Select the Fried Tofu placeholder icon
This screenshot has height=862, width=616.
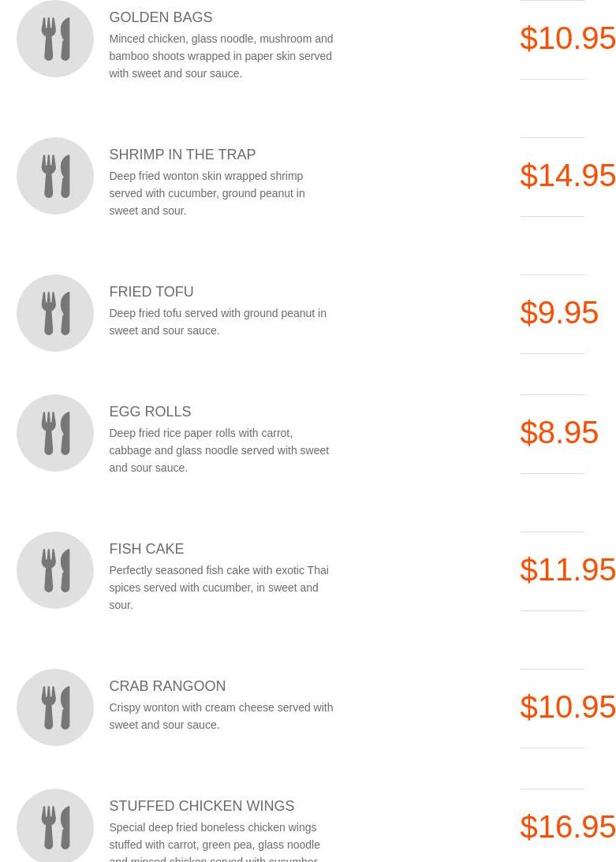[x=55, y=313]
